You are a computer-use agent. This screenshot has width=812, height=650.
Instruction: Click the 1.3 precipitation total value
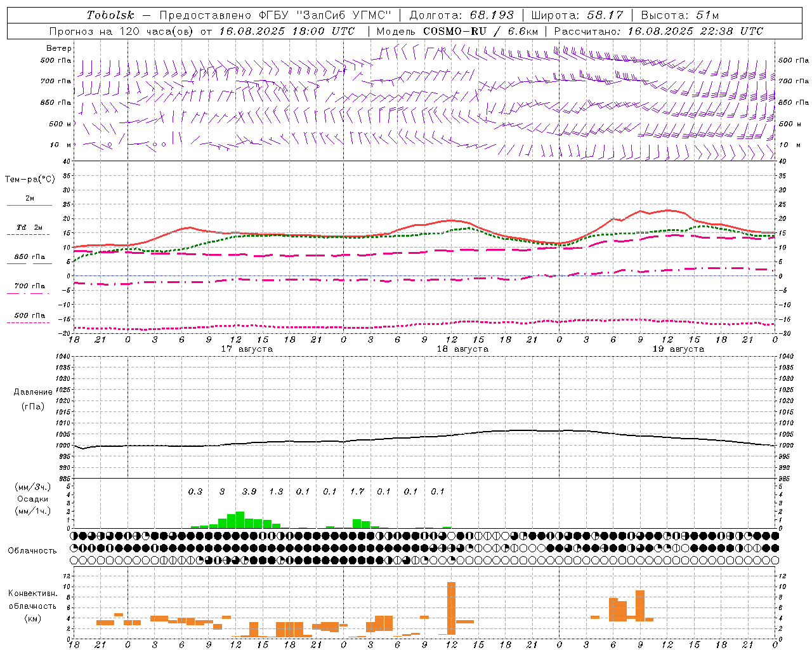point(276,491)
